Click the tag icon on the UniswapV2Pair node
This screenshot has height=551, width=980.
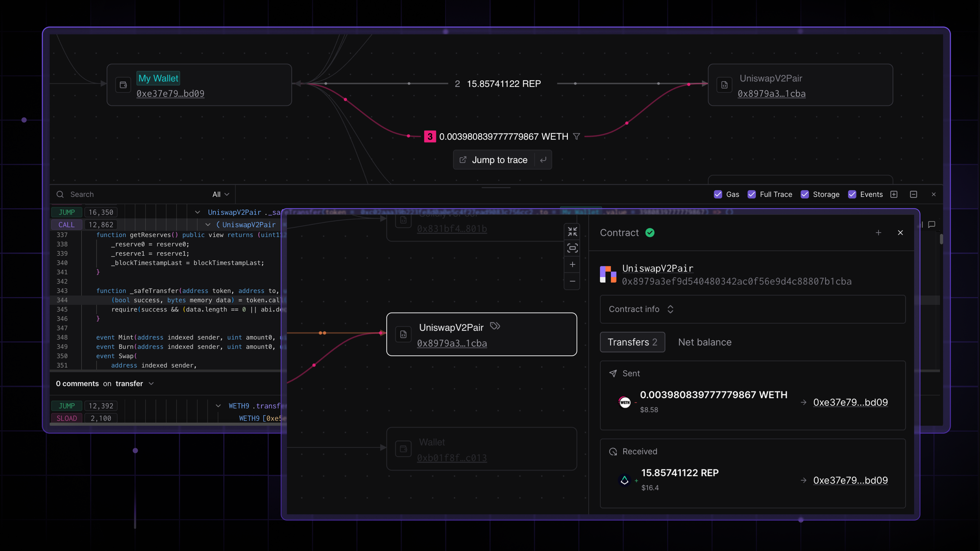point(495,326)
